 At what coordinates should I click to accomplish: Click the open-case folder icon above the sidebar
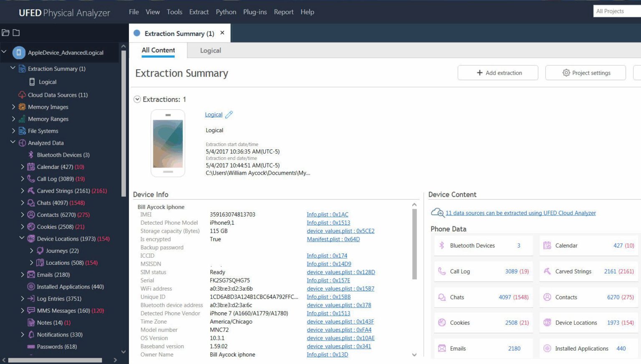[5, 32]
